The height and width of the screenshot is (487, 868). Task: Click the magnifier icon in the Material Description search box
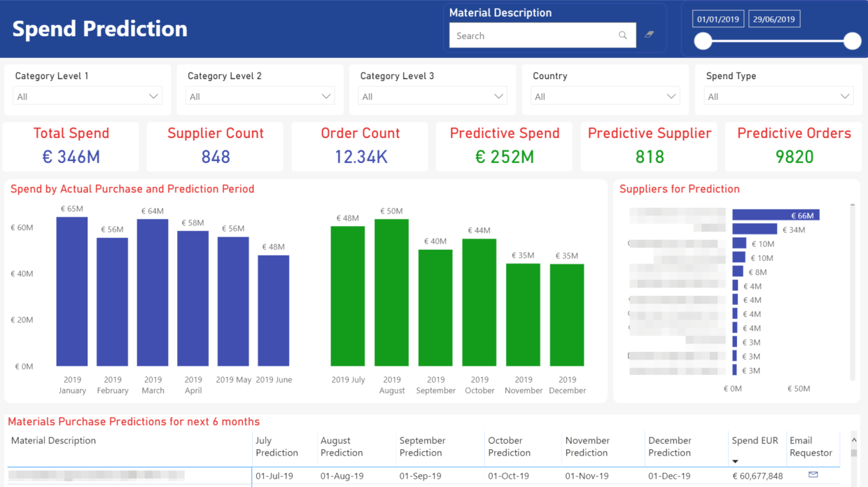coord(622,35)
